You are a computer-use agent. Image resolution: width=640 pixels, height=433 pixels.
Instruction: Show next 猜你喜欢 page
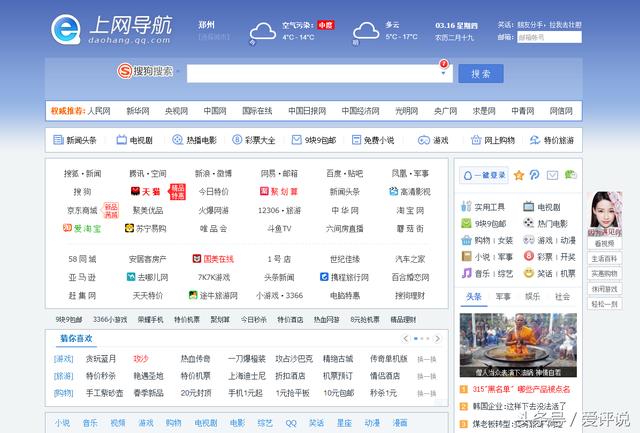coord(438,338)
